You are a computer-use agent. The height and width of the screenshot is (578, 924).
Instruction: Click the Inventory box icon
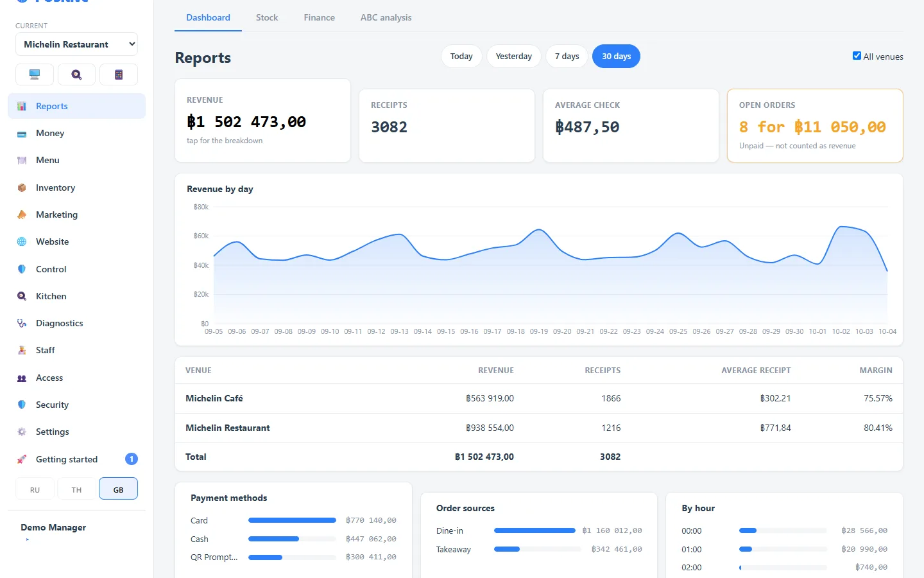22,188
